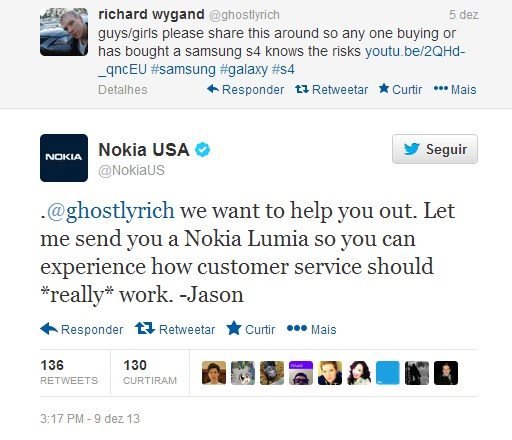Retweet richard wygand's tweet via Retweetar

click(x=332, y=89)
